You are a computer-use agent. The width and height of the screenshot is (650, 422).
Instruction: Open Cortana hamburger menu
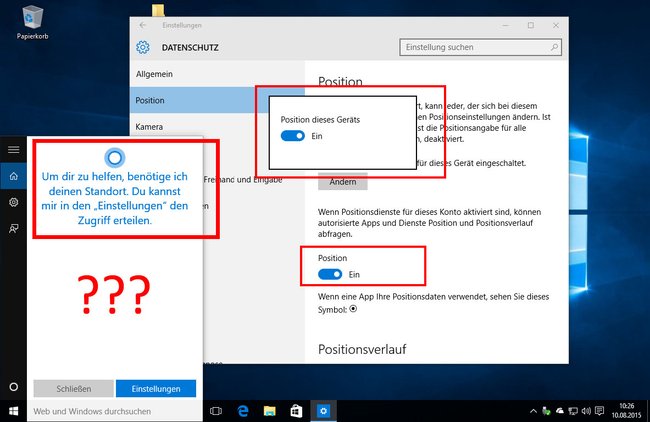pyautogui.click(x=14, y=149)
